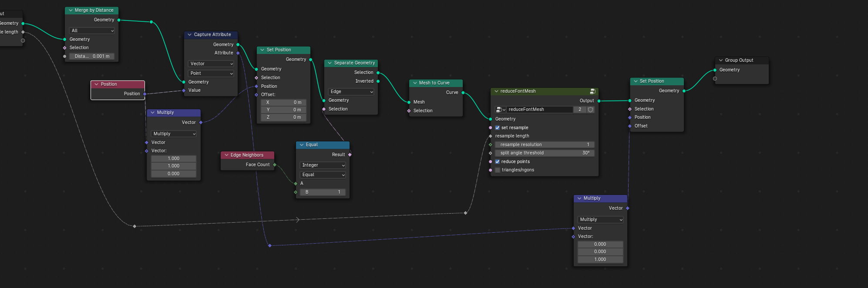
Task: Click the node group icon in reduceFontMesh header
Action: 592,91
